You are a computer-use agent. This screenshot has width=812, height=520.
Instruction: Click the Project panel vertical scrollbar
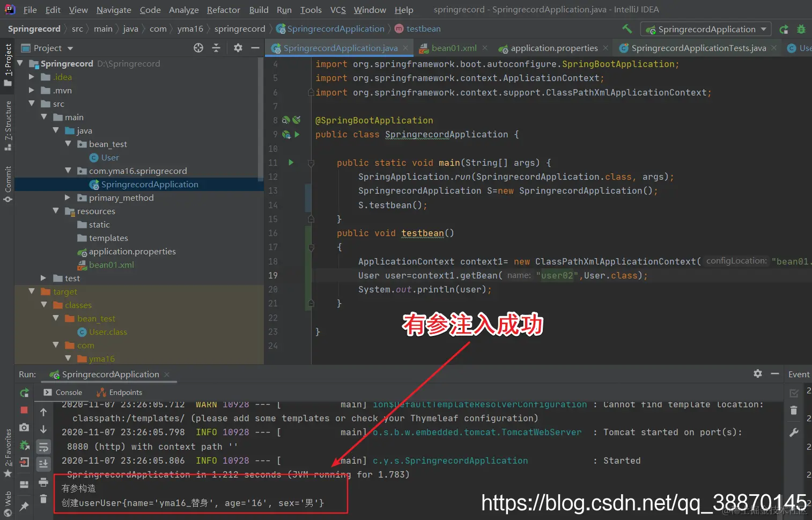[x=261, y=120]
